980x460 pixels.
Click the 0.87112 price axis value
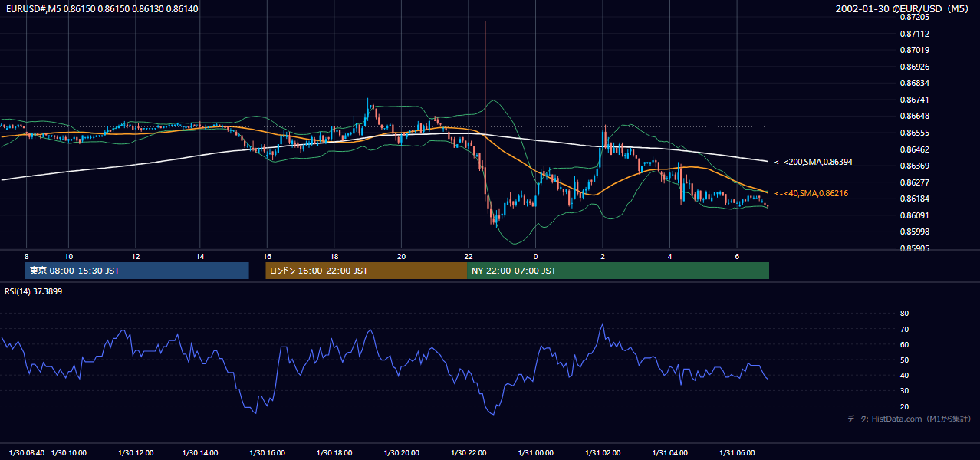pos(914,34)
